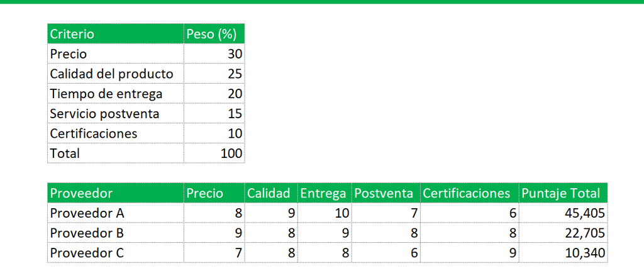The width and height of the screenshot is (644, 273).
Task: Click the Postventa column header
Action: point(386,193)
